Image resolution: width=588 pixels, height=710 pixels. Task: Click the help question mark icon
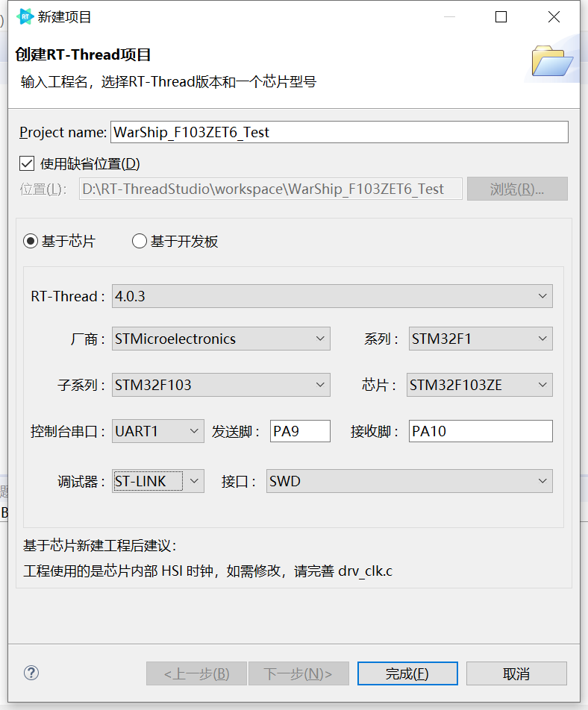[31, 673]
